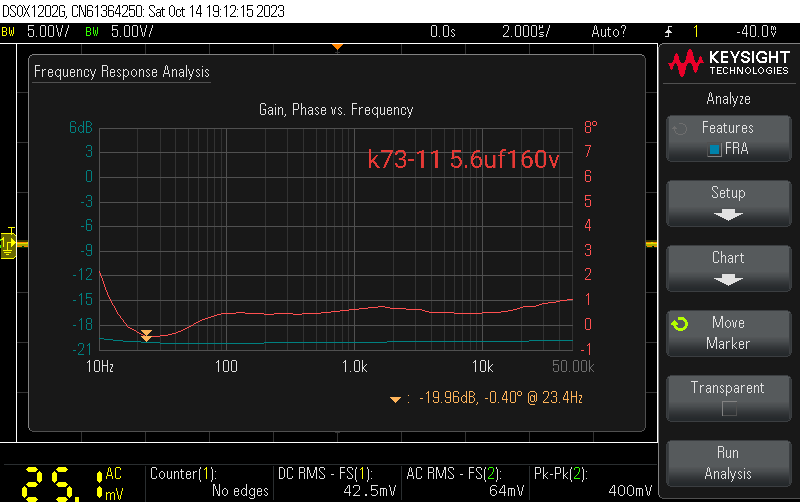Select the orange marker triangle on the plot
The image size is (800, 502).
(x=146, y=335)
